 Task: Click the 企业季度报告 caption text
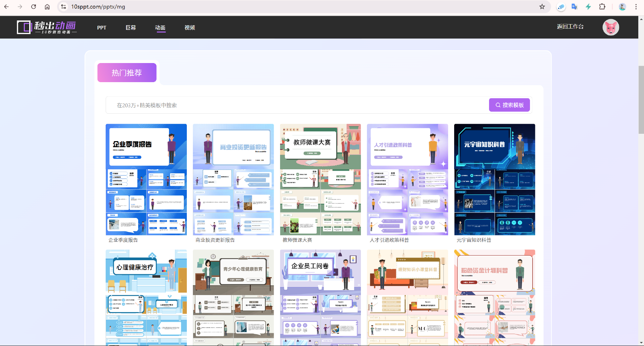pyautogui.click(x=123, y=240)
